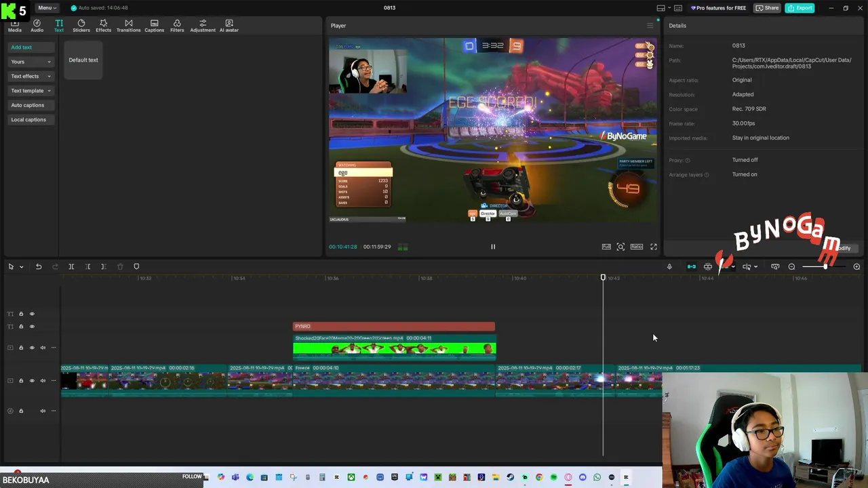Expand the Menu dropdown
The height and width of the screenshot is (488, 868).
click(47, 8)
